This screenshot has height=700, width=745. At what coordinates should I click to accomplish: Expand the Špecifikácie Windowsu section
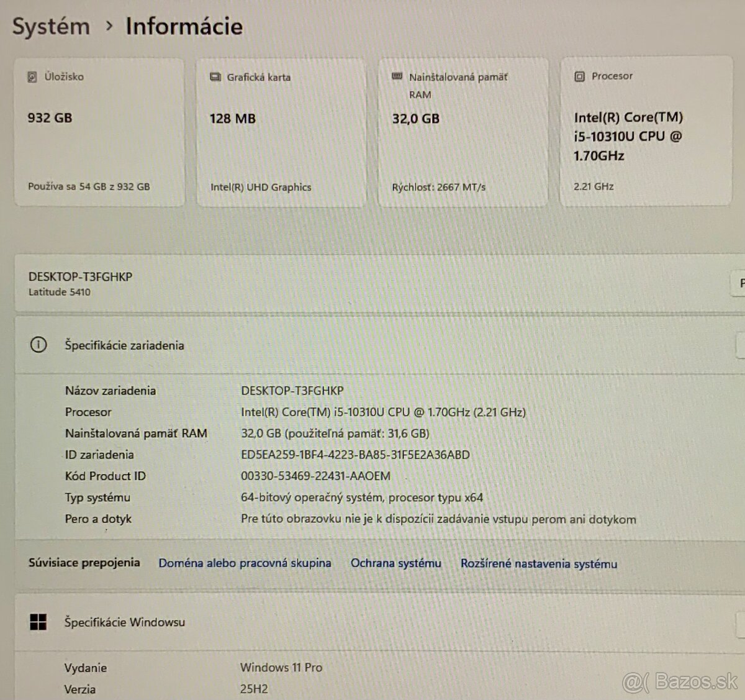click(x=372, y=622)
